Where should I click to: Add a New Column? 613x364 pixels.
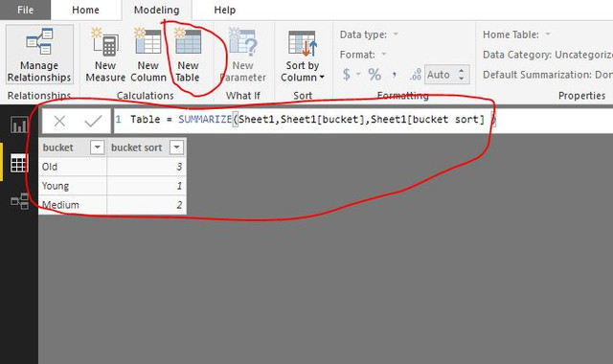point(148,55)
